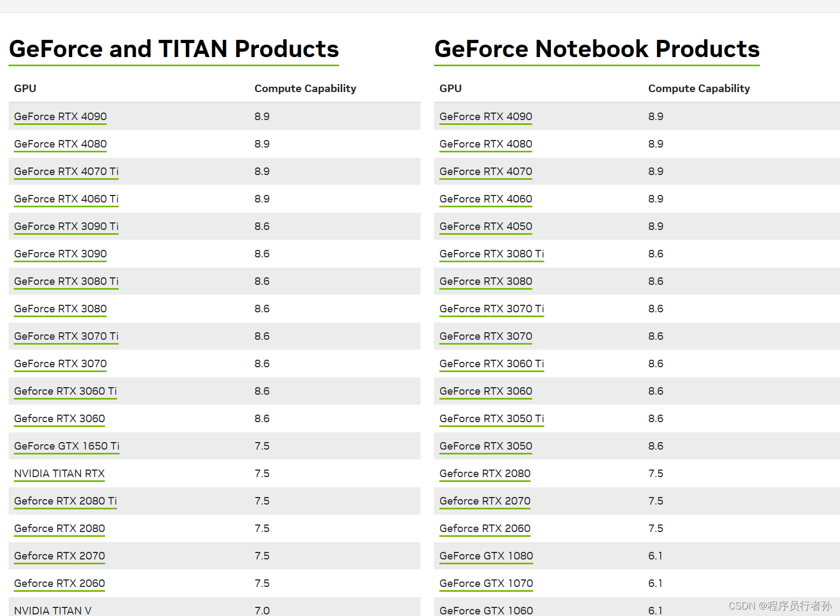This screenshot has height=616, width=840.
Task: Open GeForce RTX 4080 link in Notebook Products table
Action: (x=486, y=144)
